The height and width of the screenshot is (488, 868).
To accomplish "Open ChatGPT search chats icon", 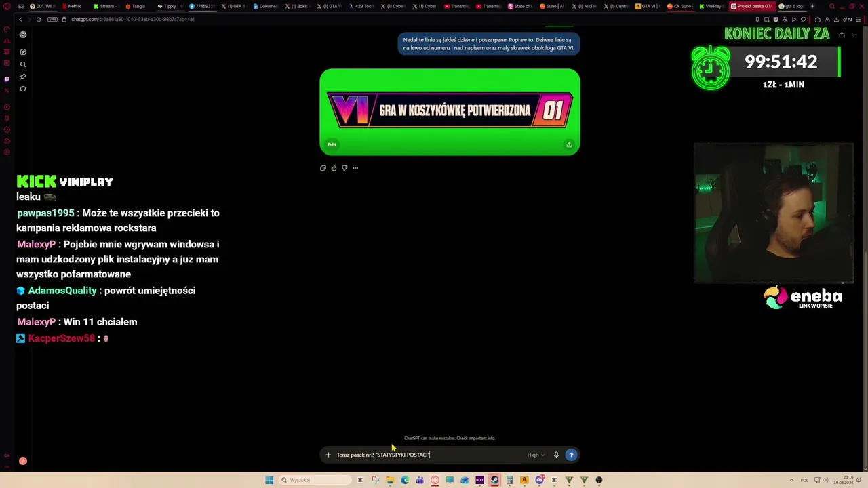I will (22, 64).
